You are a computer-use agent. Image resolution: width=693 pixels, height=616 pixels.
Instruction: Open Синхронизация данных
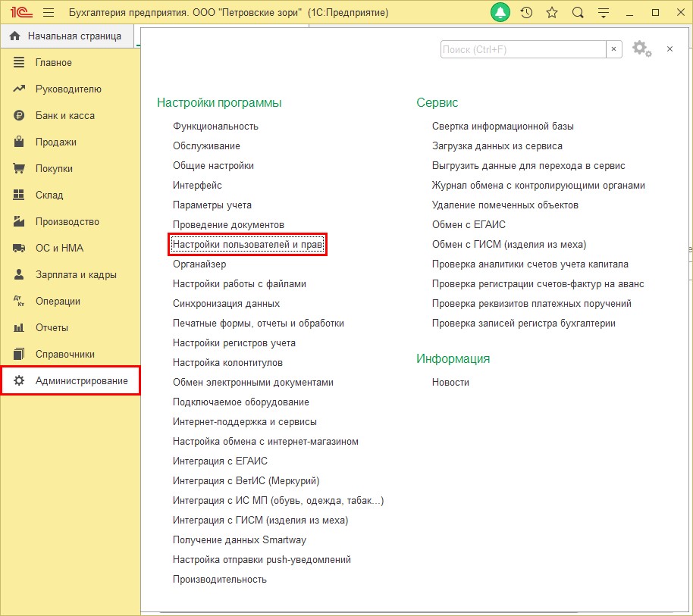(x=226, y=304)
